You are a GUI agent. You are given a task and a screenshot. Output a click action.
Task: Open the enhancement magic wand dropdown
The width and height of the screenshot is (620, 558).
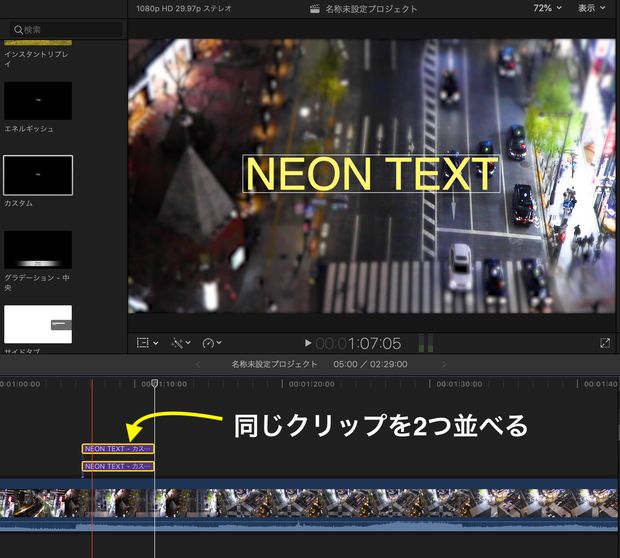point(181,343)
